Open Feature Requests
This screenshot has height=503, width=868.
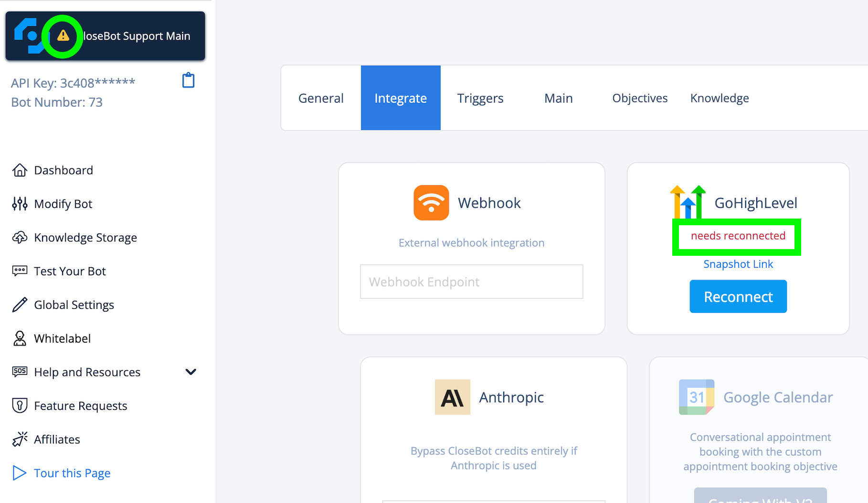point(81,406)
